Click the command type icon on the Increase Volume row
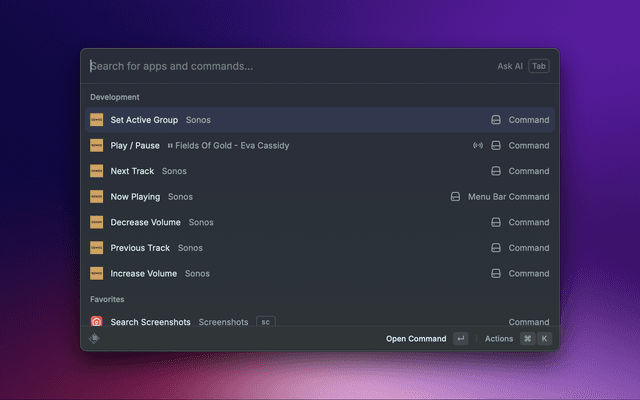The image size is (640, 400). (x=496, y=273)
